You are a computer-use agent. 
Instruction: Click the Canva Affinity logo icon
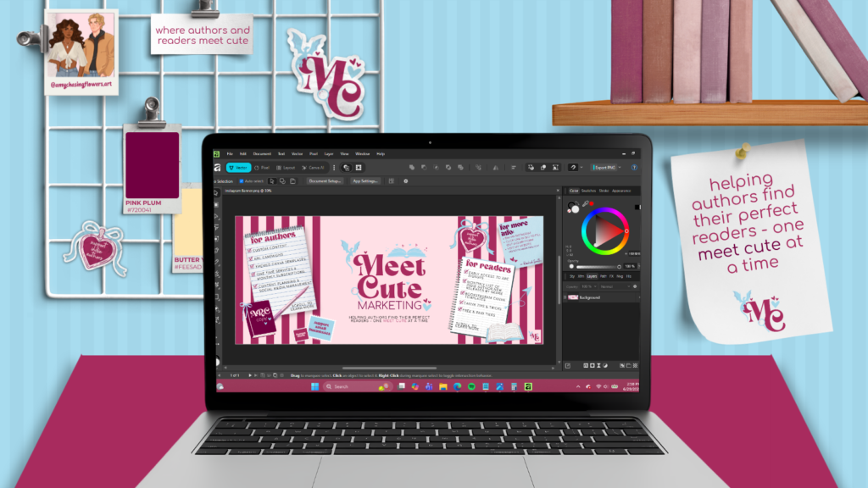tap(218, 168)
